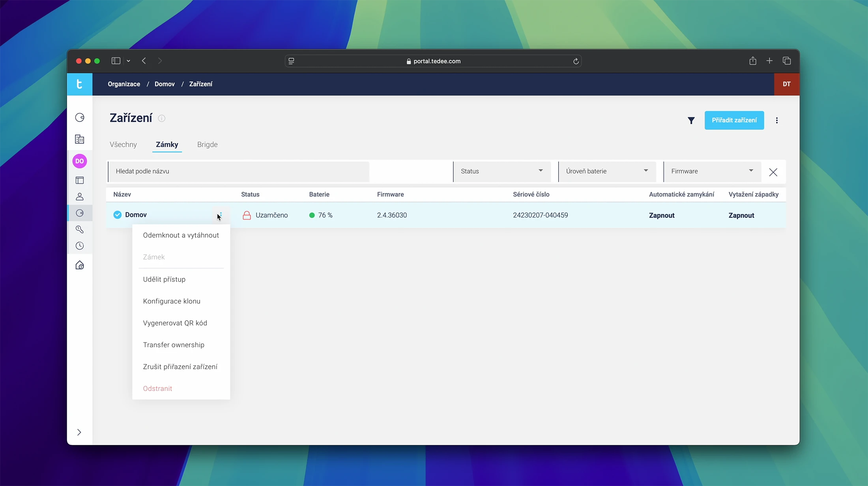Select Vygenerovat QR kód menu item
This screenshot has height=486, width=868.
pos(175,323)
